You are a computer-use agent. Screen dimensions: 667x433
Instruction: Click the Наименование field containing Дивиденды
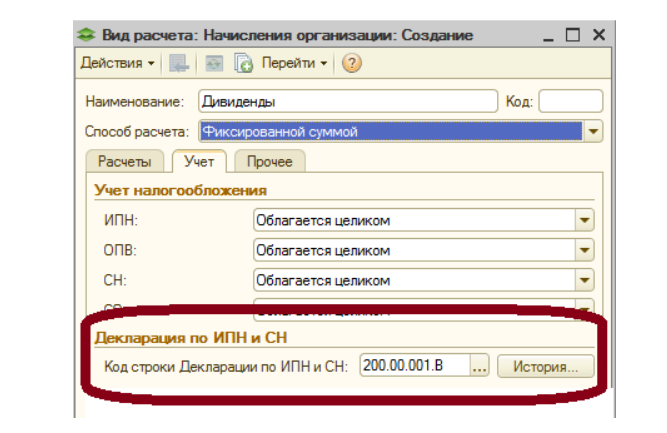346,101
